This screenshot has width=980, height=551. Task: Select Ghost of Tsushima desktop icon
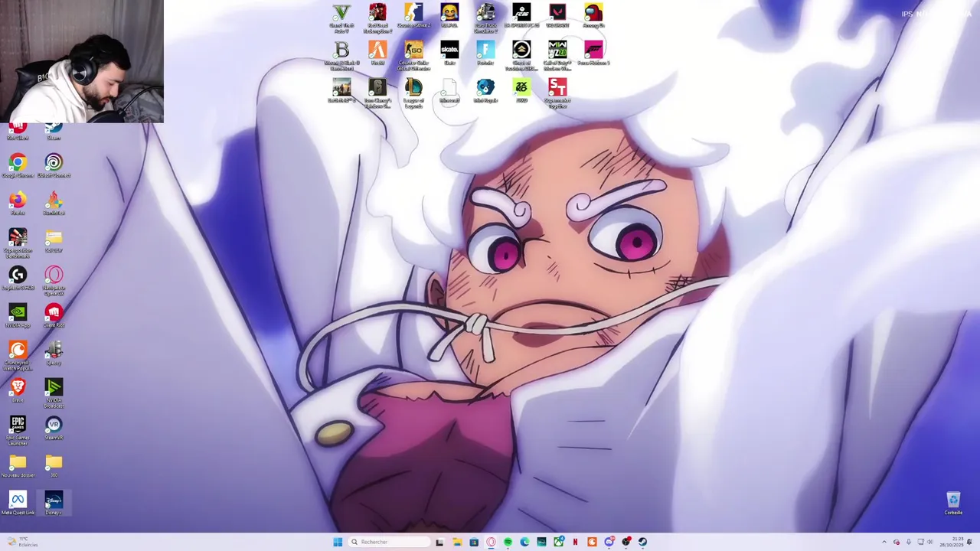coord(521,56)
